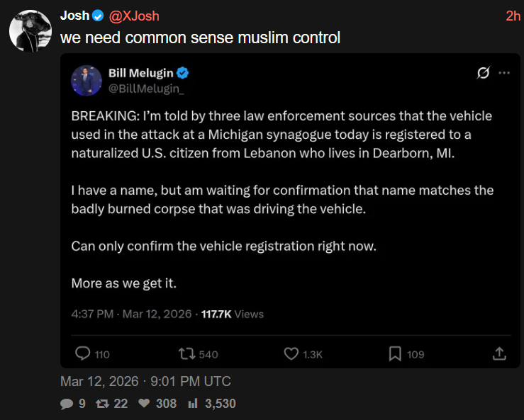Click the outer post's heart with 308
The width and height of the screenshot is (524, 420).
pos(144,403)
